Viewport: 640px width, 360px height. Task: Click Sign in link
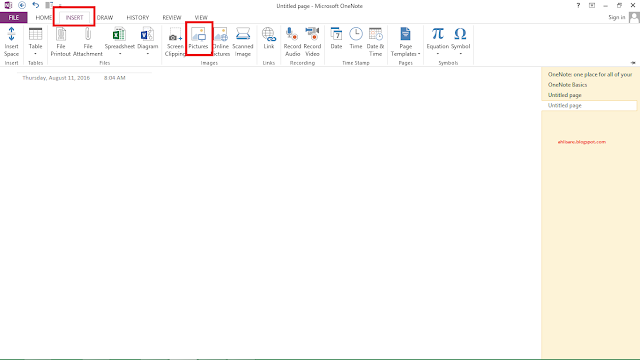pos(617,17)
